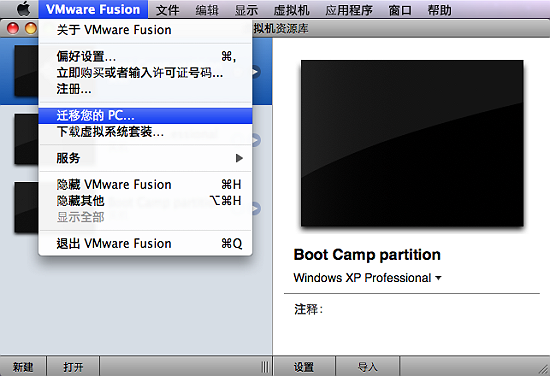Click the Boot Camp partition preview thumbnail

[412, 143]
